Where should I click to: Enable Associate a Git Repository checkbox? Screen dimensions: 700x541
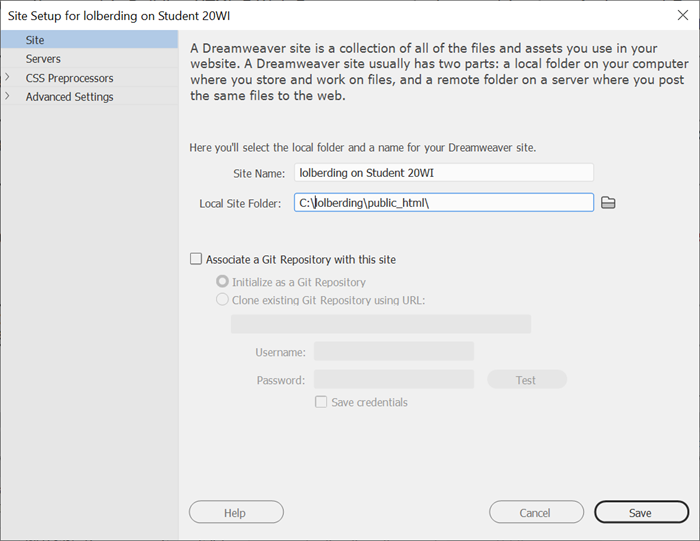pyautogui.click(x=196, y=259)
